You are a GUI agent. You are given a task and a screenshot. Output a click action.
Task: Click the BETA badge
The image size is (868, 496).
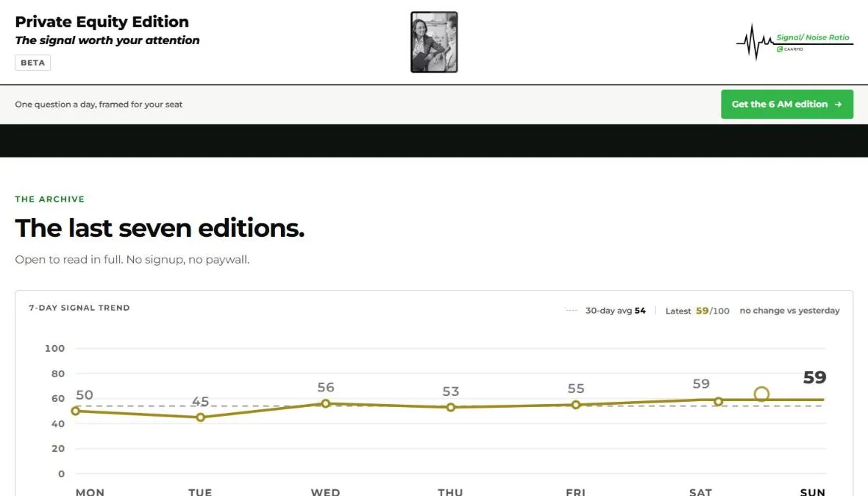click(x=32, y=63)
